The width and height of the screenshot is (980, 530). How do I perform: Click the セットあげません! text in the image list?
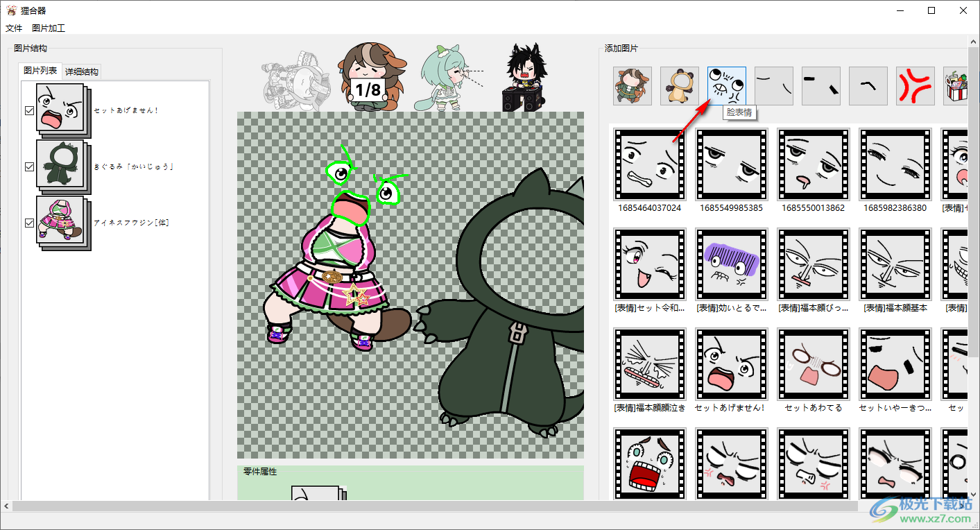point(126,110)
